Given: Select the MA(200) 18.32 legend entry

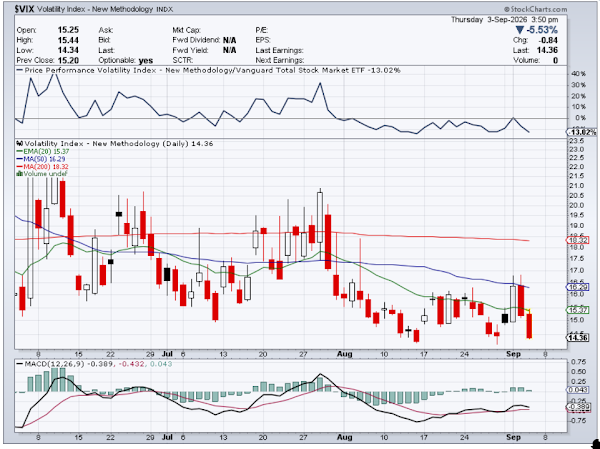Looking at the screenshot, I should tap(42, 167).
